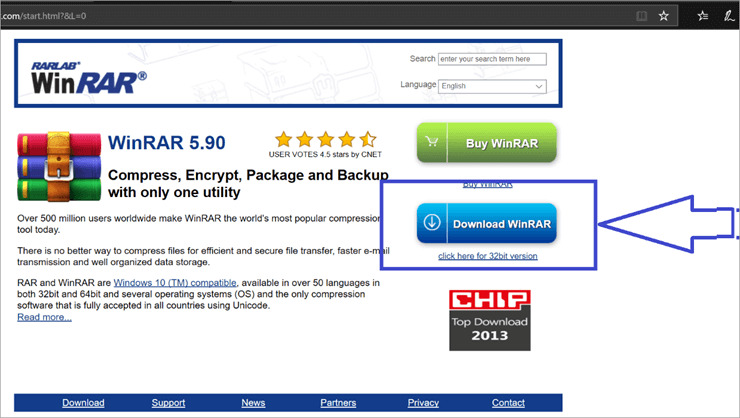Click the shopping cart icon on Buy button
The image size is (740, 418).
click(431, 142)
